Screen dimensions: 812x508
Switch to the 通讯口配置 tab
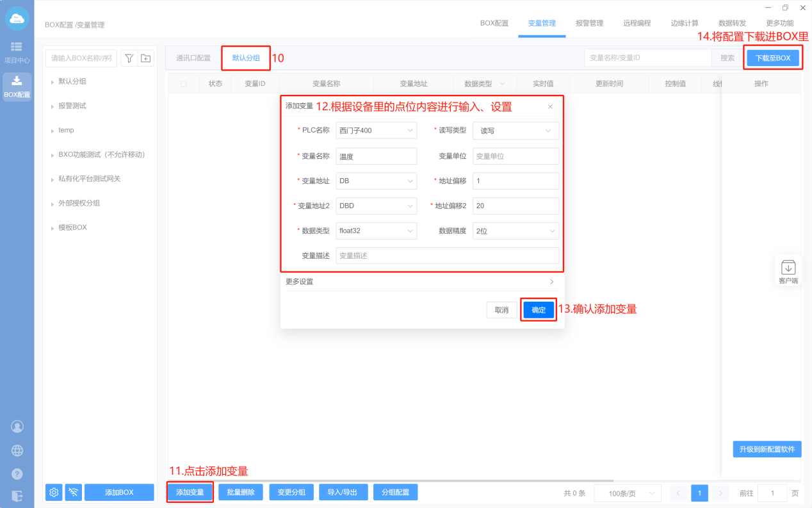click(193, 58)
